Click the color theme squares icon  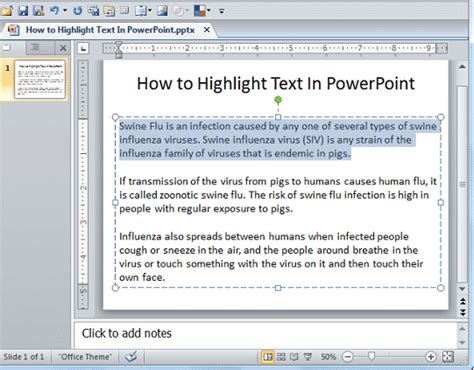point(200,11)
